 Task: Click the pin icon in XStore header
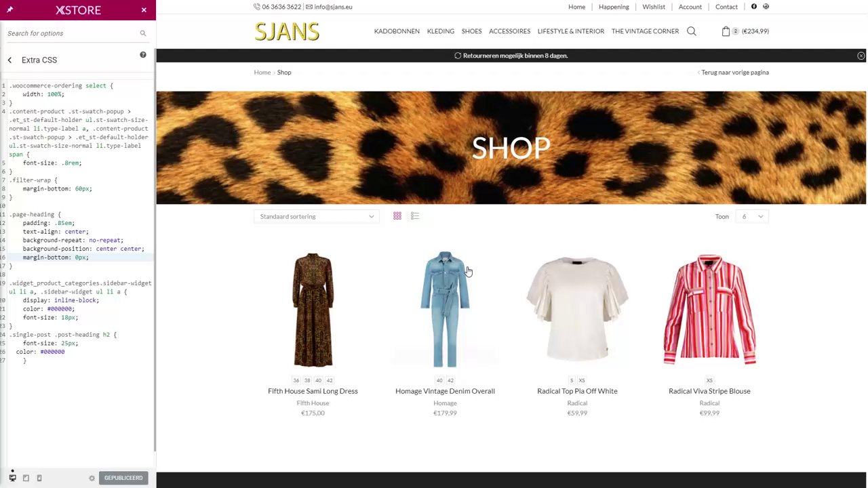(x=9, y=10)
